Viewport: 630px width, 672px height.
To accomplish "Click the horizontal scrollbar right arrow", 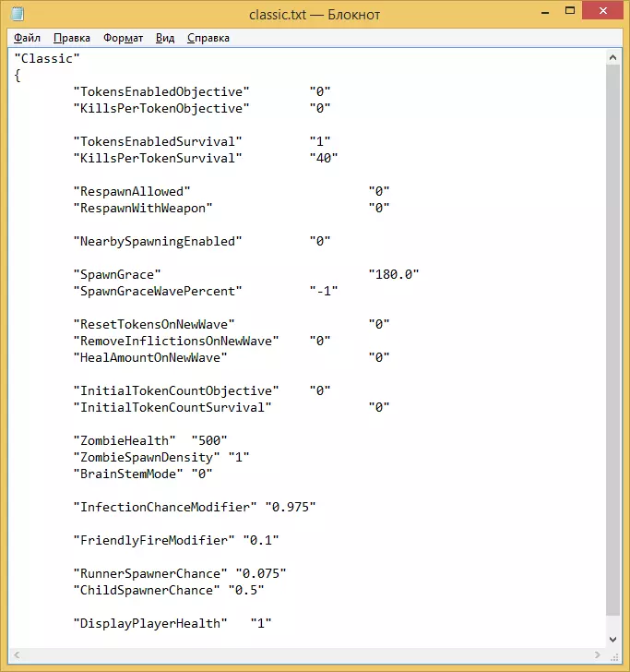I will (x=598, y=654).
